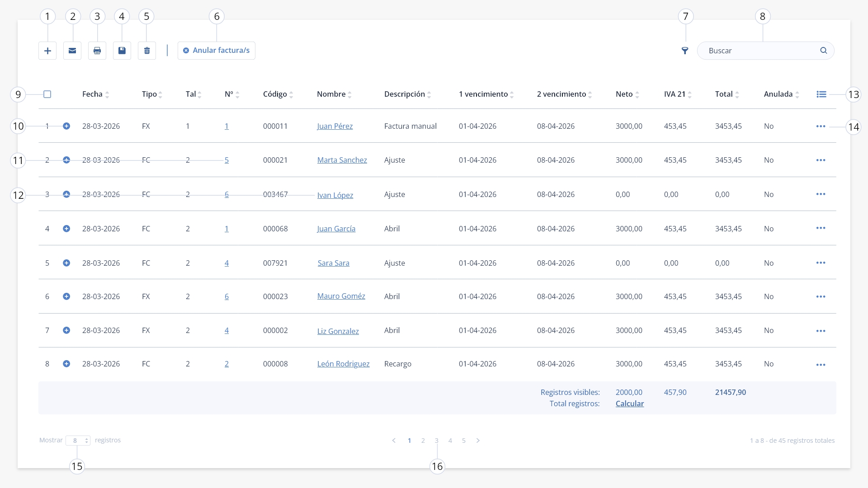Screen dimensions: 868x488
Task: Click the Calcular total link
Action: [x=630, y=404]
